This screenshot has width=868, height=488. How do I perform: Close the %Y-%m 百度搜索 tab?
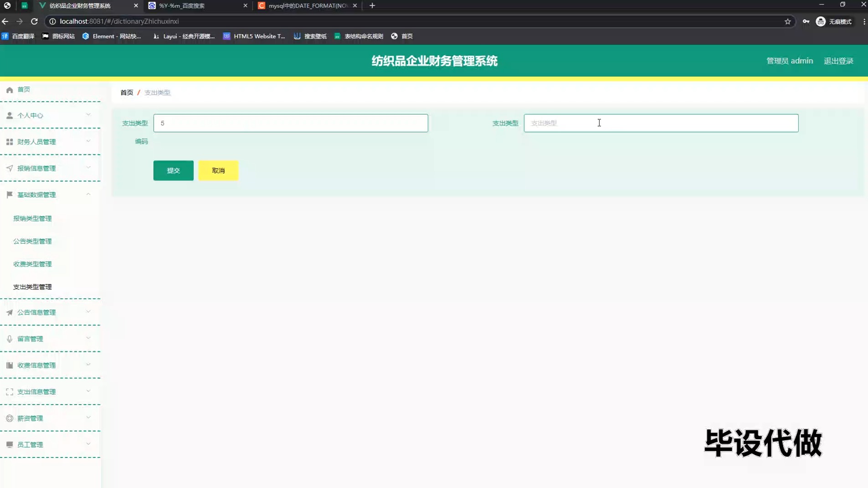[x=245, y=5]
